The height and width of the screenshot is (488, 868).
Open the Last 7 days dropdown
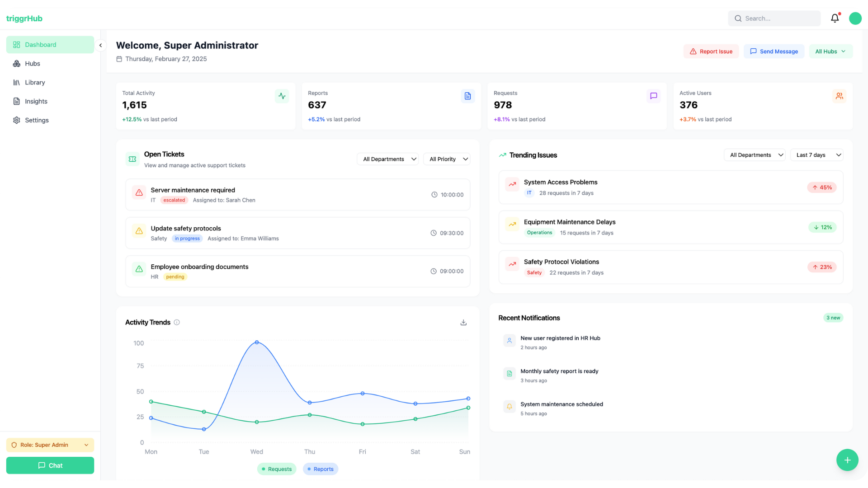pos(816,155)
